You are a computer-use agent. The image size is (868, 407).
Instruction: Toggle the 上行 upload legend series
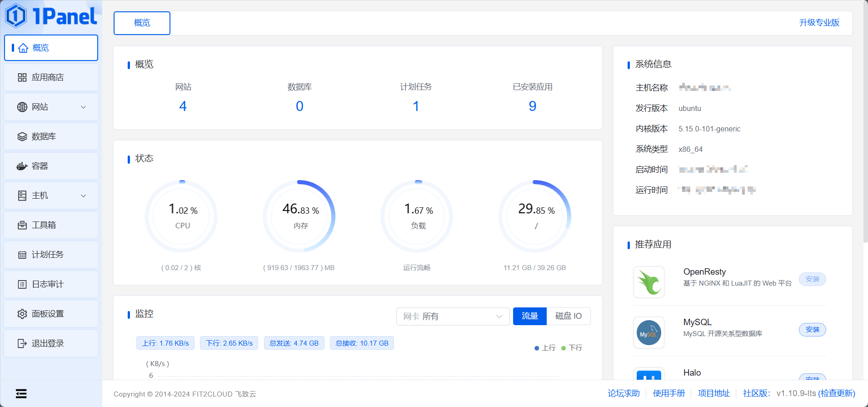tap(545, 348)
